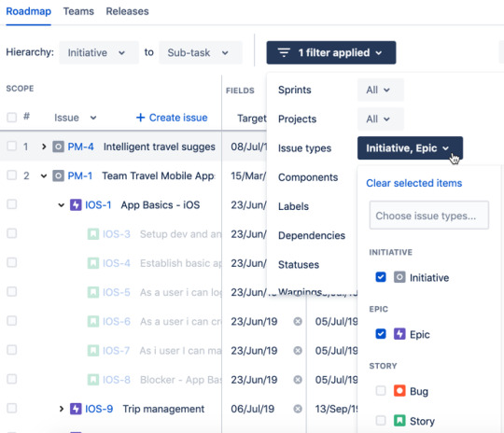Screen dimensions: 504x433
Task: Open issue link PM-1
Action: 80,175
